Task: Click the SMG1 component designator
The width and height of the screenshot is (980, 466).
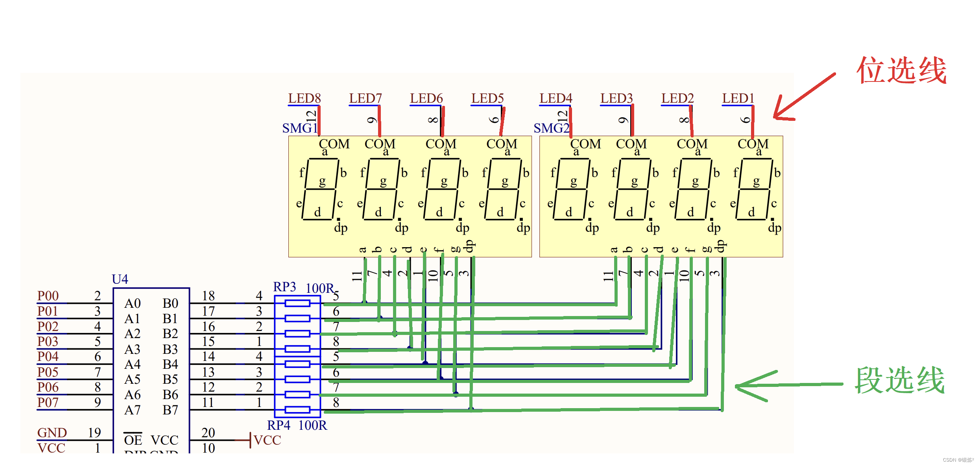Action: [299, 128]
